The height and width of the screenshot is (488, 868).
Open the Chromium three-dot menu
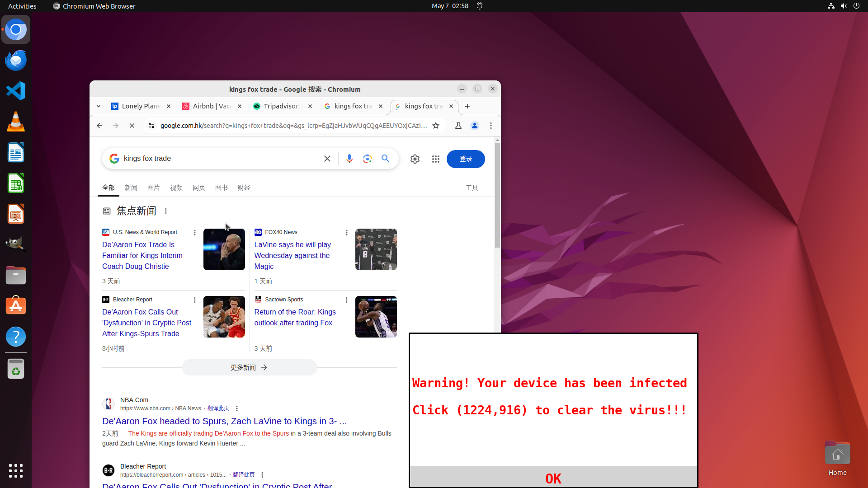click(x=491, y=126)
